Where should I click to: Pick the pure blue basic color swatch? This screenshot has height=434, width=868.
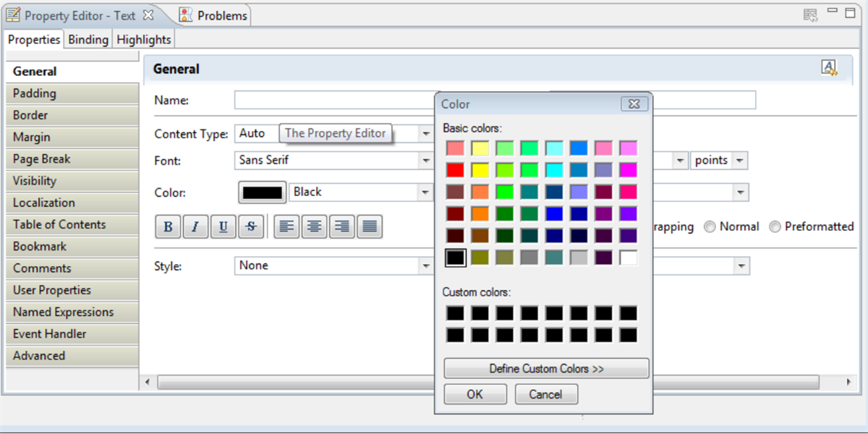[554, 214]
